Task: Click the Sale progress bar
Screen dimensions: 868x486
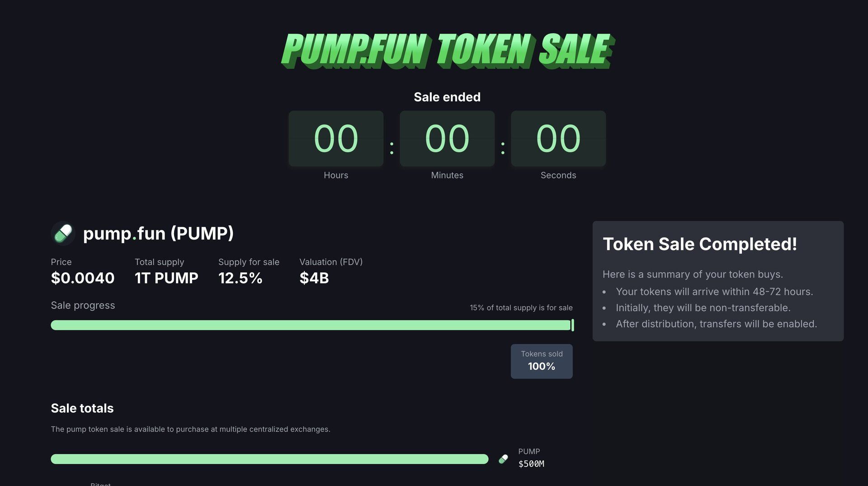Action: pyautogui.click(x=310, y=325)
